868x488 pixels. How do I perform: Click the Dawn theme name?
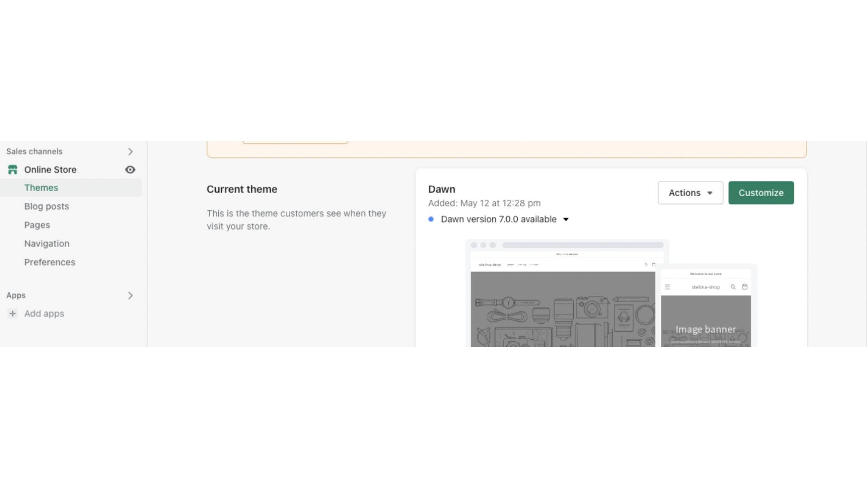(x=442, y=189)
